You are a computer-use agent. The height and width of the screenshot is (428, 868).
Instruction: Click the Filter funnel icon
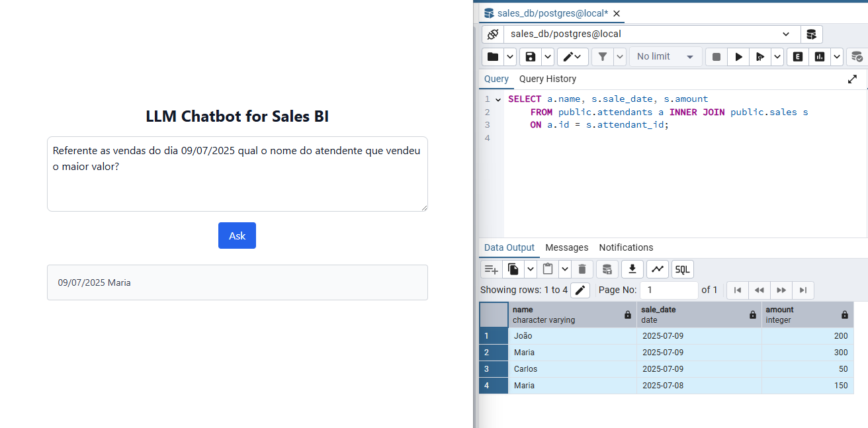[x=602, y=57]
